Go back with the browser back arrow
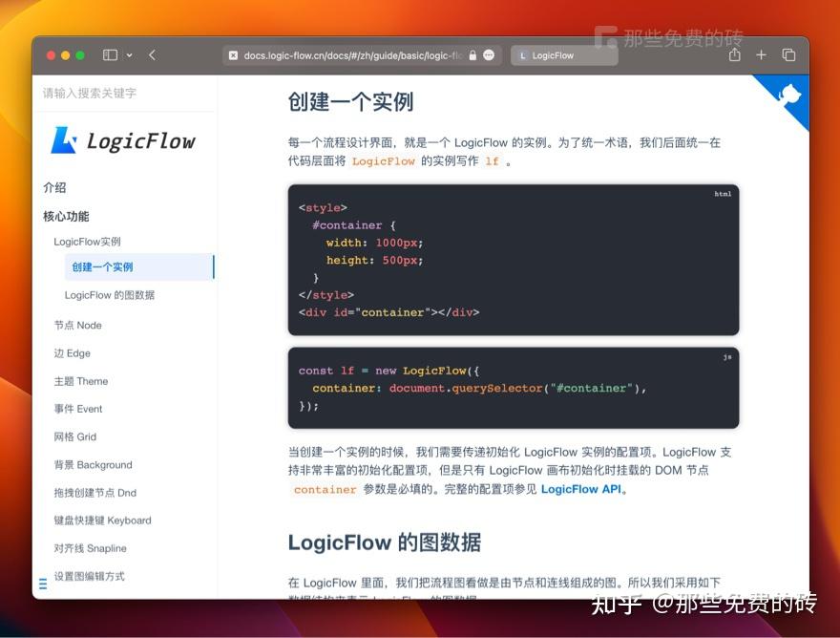 pyautogui.click(x=152, y=55)
